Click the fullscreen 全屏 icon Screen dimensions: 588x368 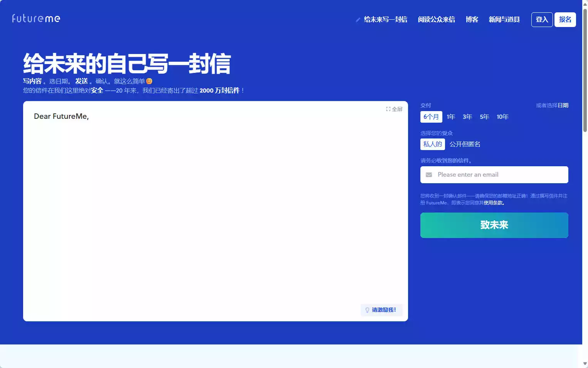[x=388, y=109]
